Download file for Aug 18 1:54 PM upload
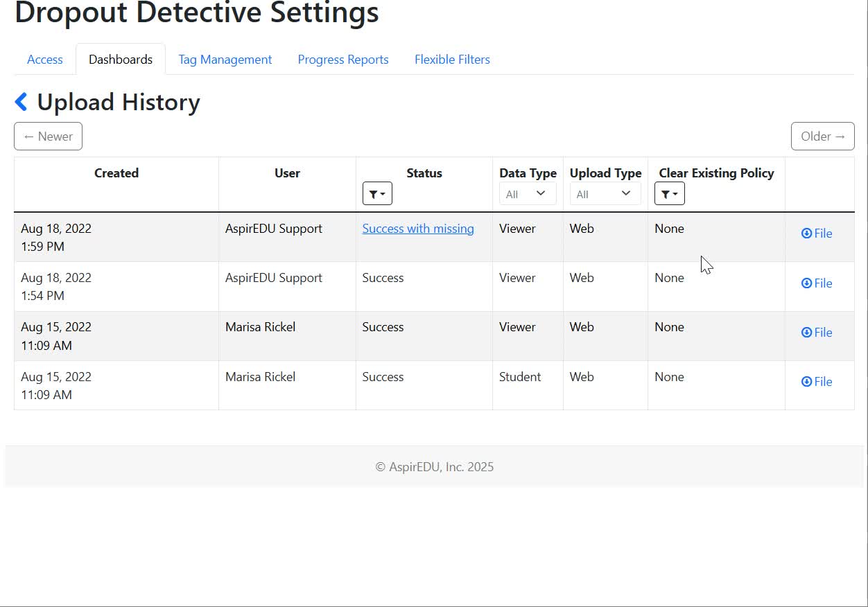868x607 pixels. click(x=817, y=283)
